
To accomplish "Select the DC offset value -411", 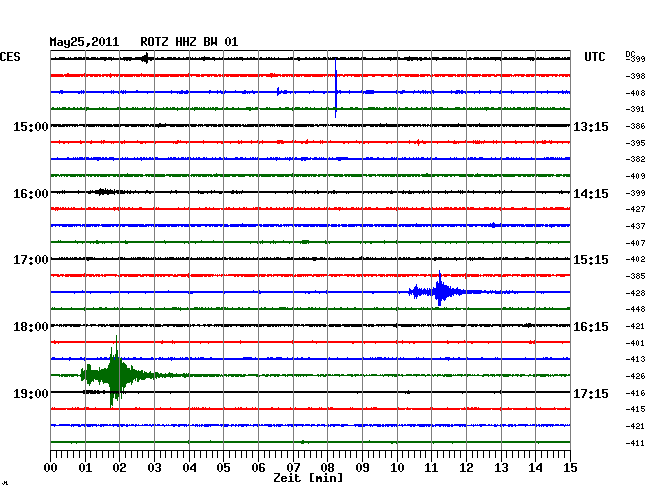I will click(x=635, y=443).
